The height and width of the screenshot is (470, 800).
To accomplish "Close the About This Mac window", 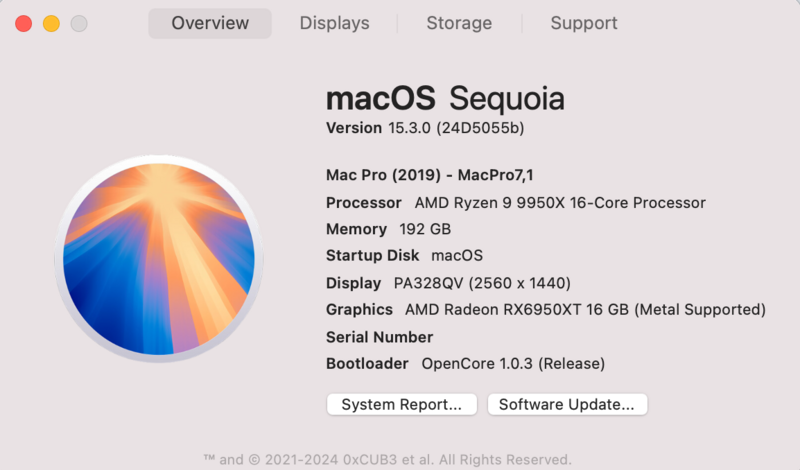I will [x=24, y=23].
